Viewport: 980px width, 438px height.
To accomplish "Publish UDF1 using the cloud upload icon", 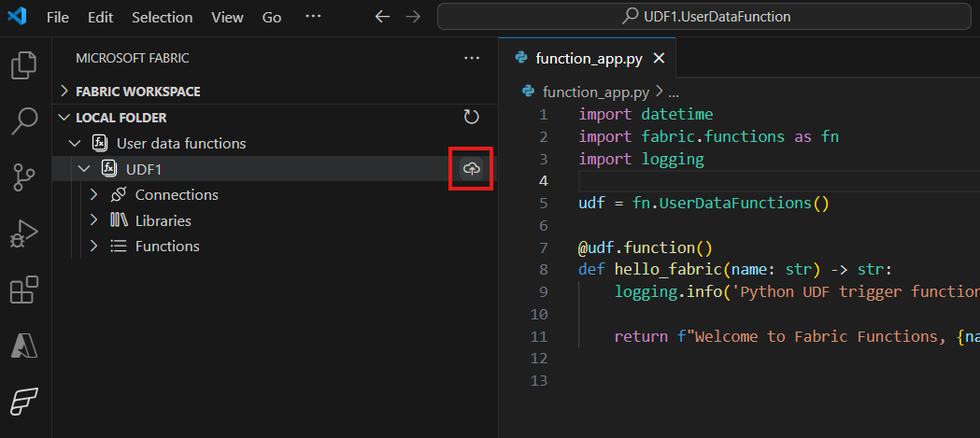I will pyautogui.click(x=471, y=168).
